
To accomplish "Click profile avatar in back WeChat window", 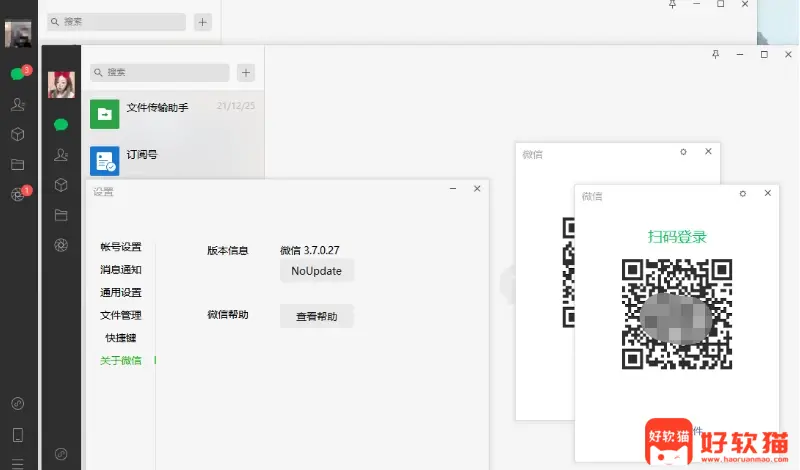I will [18, 34].
